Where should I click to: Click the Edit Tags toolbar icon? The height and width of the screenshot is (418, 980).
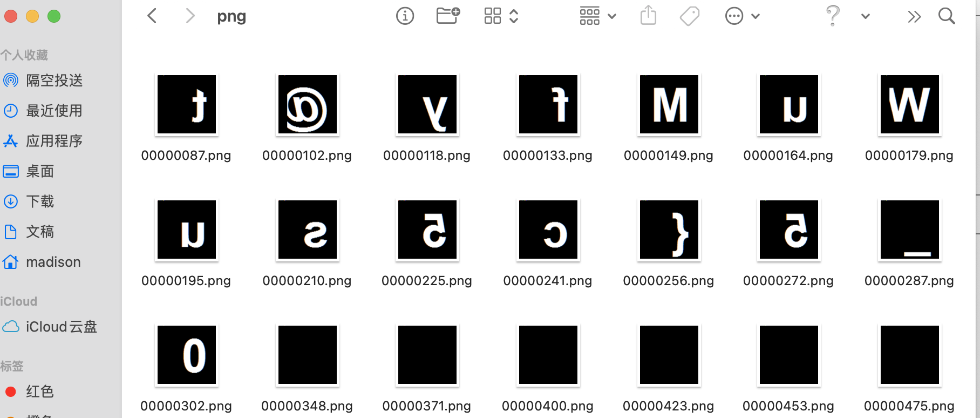click(690, 16)
